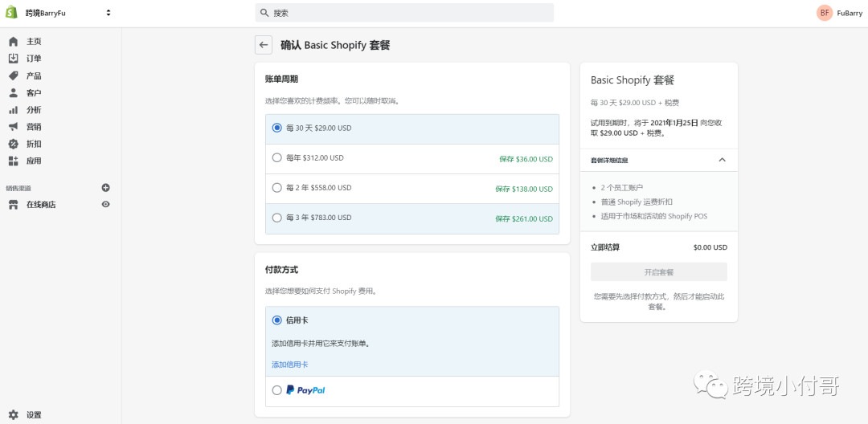Screen dimensions: 868x424
Task: Add a sales channel with plus icon
Action: 106,188
